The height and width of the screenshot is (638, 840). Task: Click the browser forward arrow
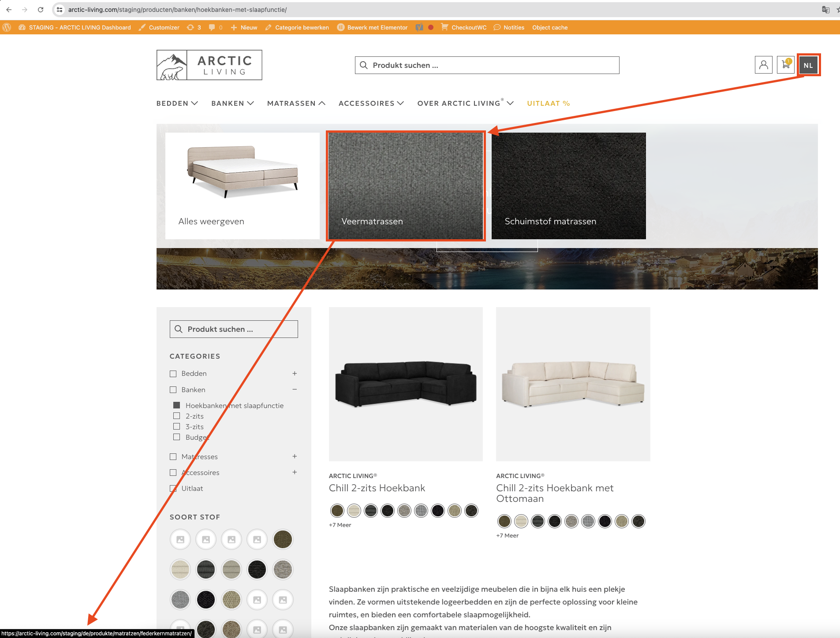coord(25,9)
